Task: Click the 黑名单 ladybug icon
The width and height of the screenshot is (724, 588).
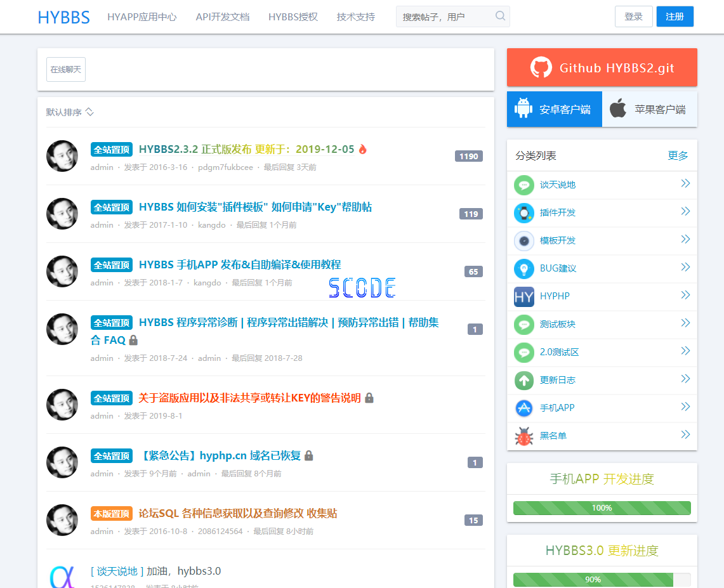Action: [524, 436]
